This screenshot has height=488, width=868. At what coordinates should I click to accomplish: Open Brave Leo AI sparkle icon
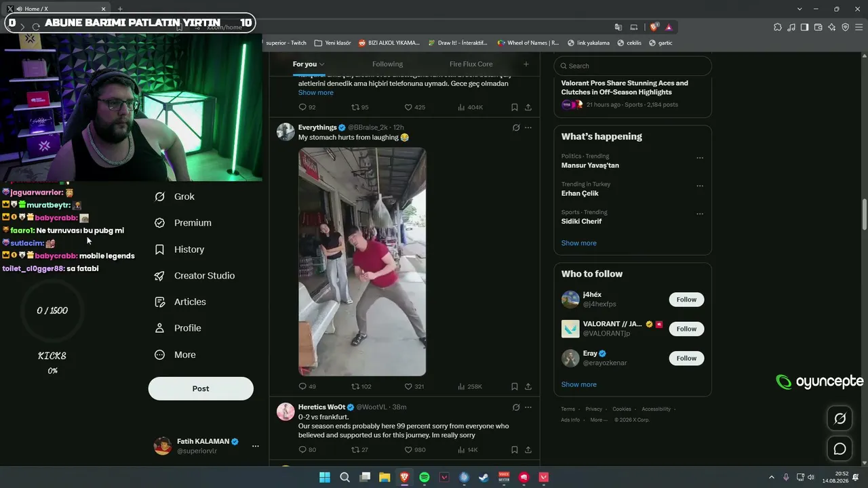[831, 27]
